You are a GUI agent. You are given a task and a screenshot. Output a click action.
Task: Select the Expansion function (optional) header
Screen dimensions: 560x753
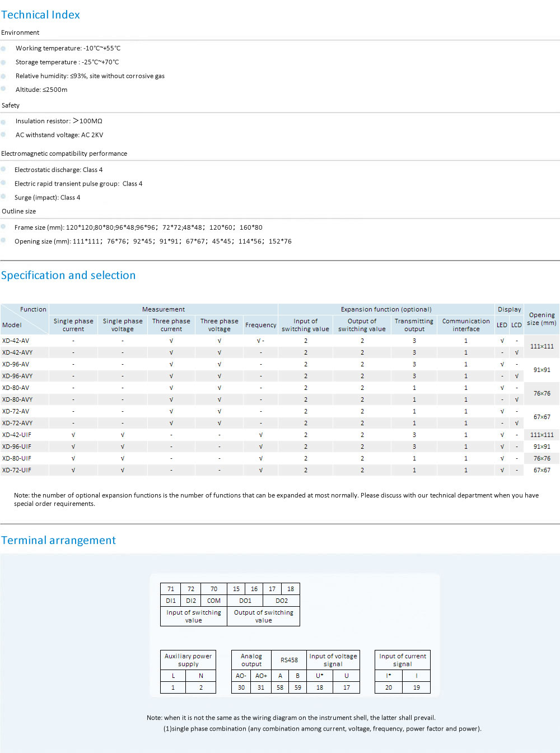tap(386, 309)
